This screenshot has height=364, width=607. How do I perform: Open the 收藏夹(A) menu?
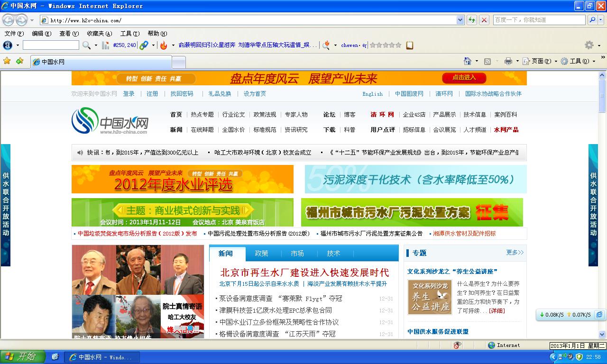[x=100, y=34]
